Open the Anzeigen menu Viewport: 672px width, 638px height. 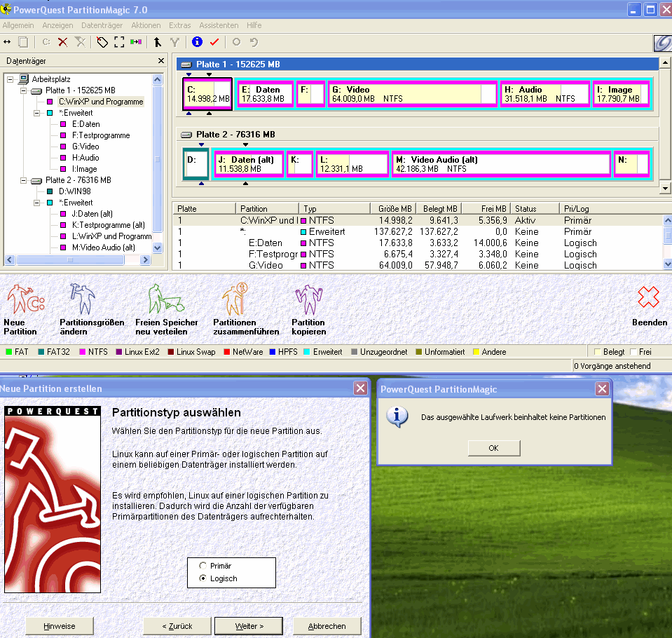pyautogui.click(x=57, y=25)
